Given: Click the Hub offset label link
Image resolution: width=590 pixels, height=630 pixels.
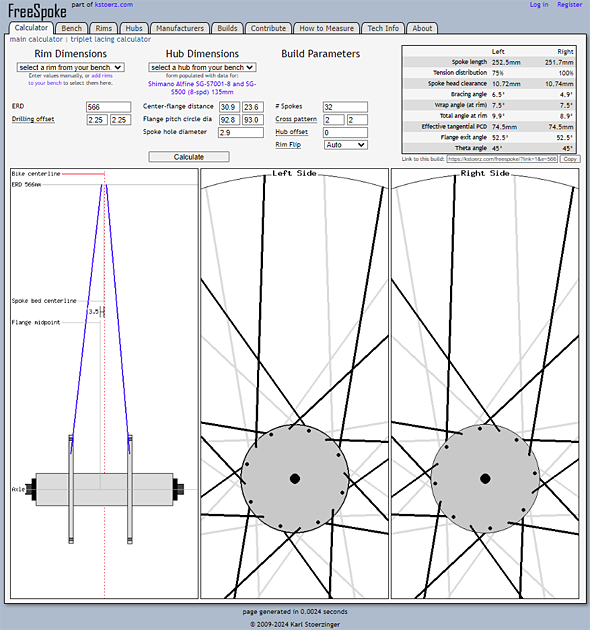Looking at the screenshot, I should pos(291,132).
